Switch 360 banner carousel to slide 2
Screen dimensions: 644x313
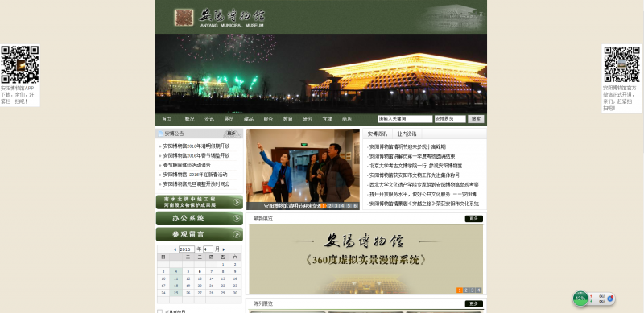tap(466, 290)
